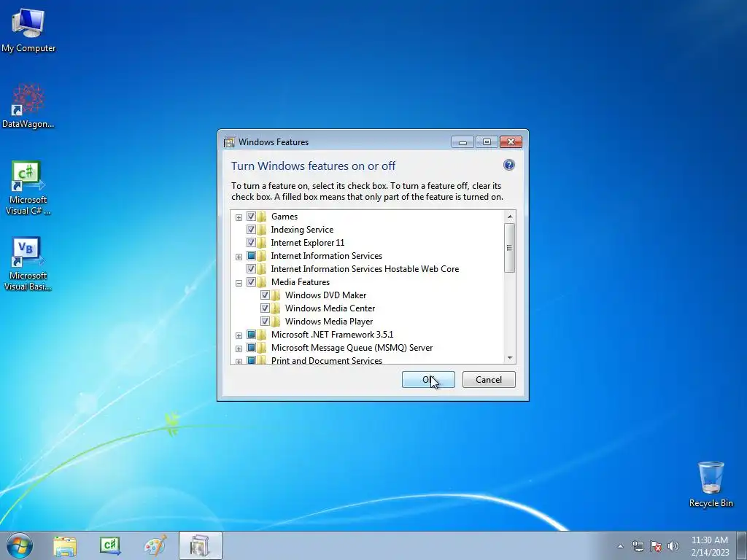
Task: Select the Print and Document Services label
Action: pyautogui.click(x=327, y=360)
